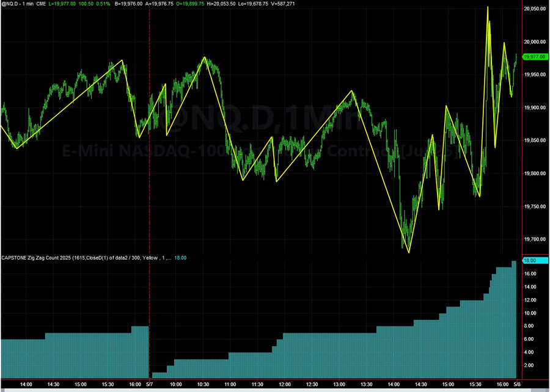550x392 pixels.
Task: Click the Hi=20,053.50 high value
Action: (x=222, y=4)
